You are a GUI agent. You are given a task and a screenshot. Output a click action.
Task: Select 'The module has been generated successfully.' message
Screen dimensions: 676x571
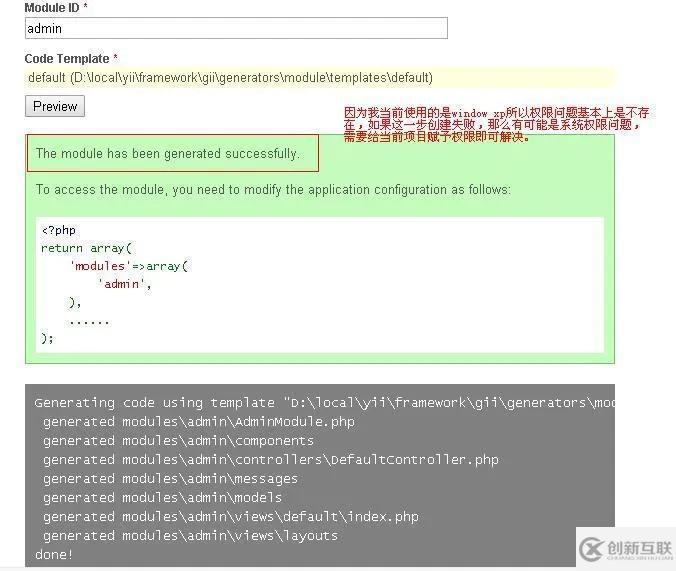167,154
